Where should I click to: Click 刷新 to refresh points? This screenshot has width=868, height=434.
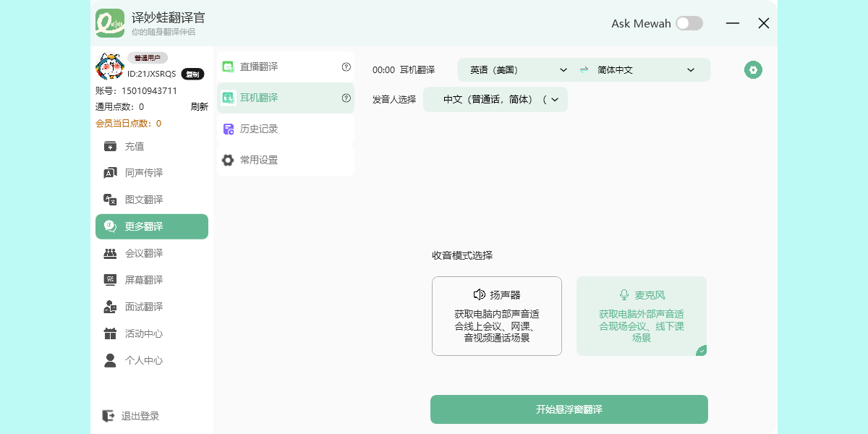pyautogui.click(x=200, y=107)
